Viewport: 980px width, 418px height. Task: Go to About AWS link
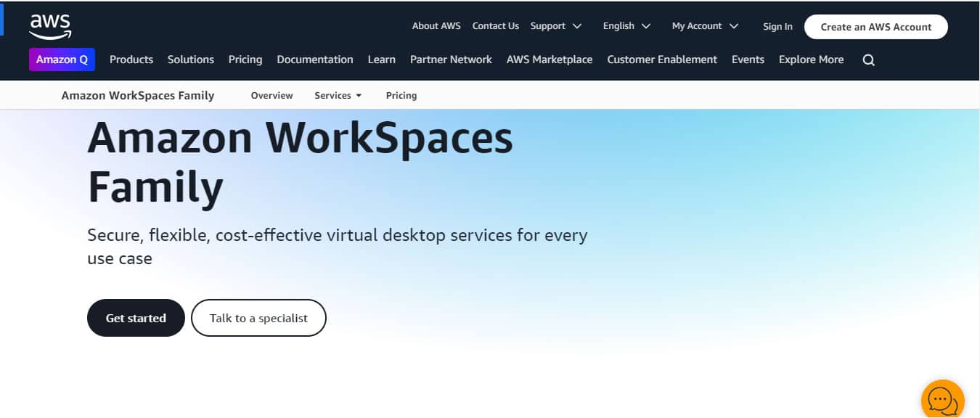tap(436, 26)
